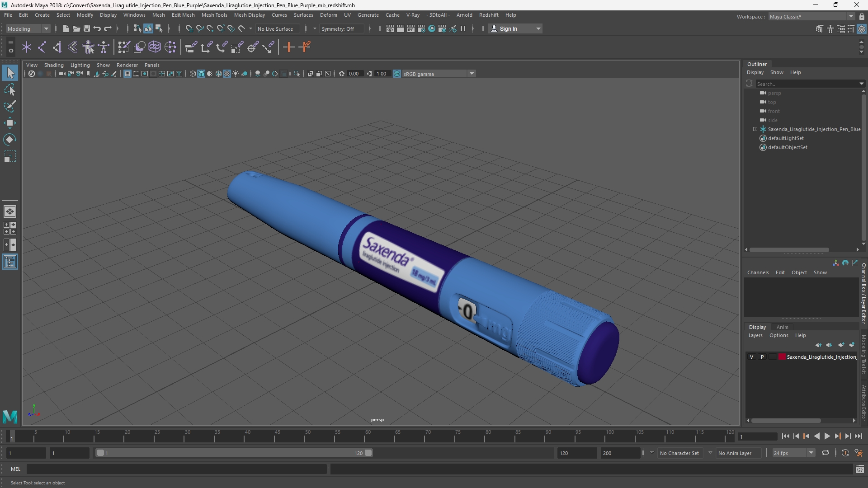
Task: Open the Workspace Maya Classic dropdown
Action: (x=811, y=16)
